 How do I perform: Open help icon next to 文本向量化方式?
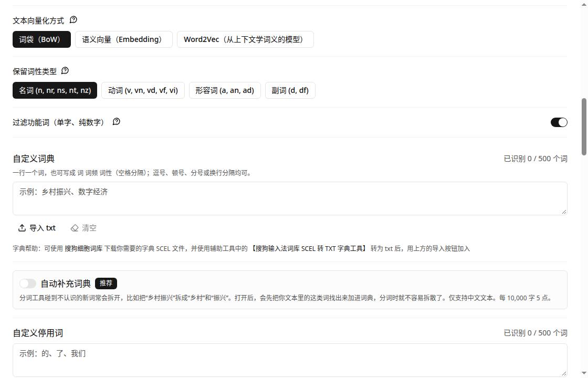(73, 19)
